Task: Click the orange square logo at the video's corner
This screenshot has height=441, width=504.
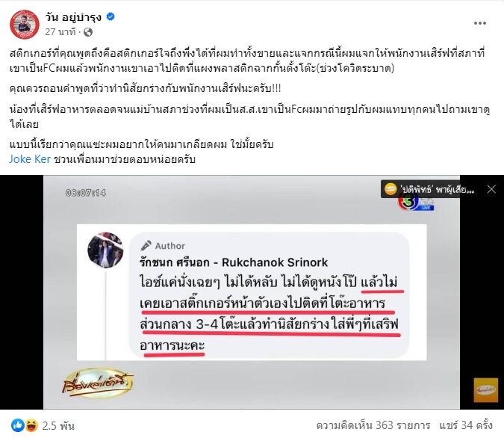Action: (485, 390)
